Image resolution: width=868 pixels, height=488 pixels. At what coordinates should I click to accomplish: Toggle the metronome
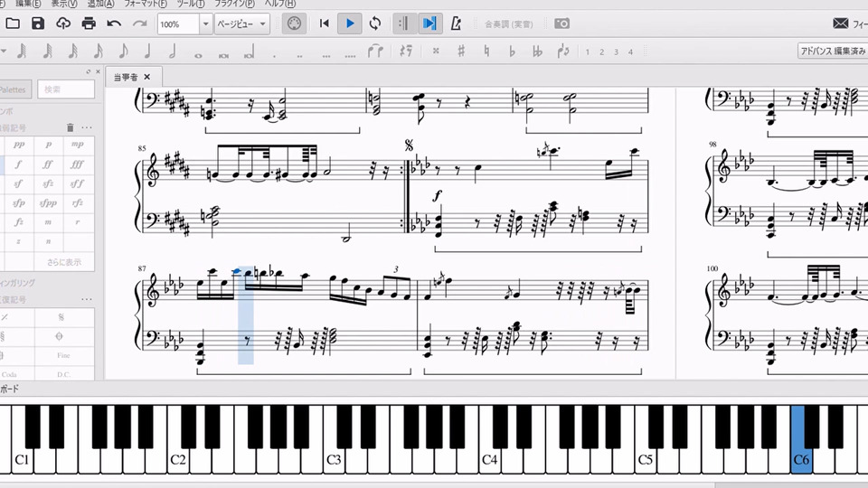[x=456, y=23]
